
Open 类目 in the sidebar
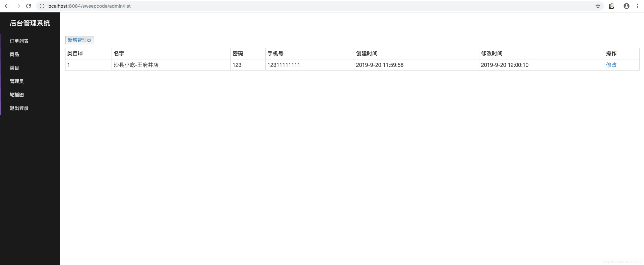click(14, 68)
